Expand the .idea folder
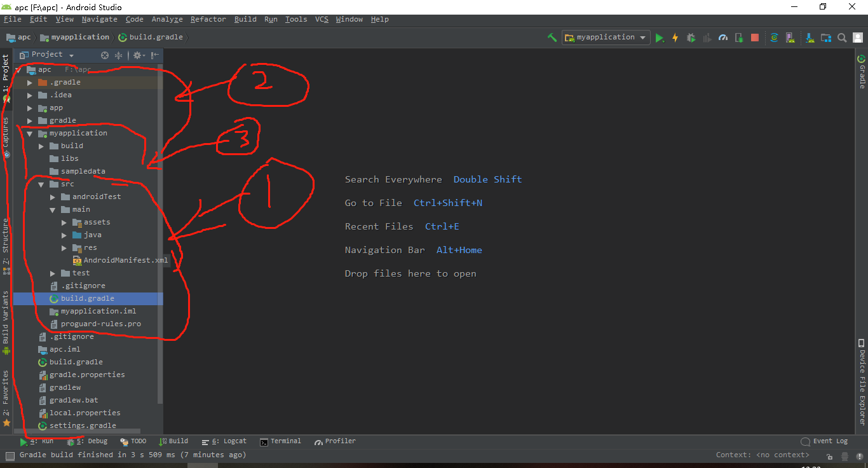The width and height of the screenshot is (868, 468). 30,95
